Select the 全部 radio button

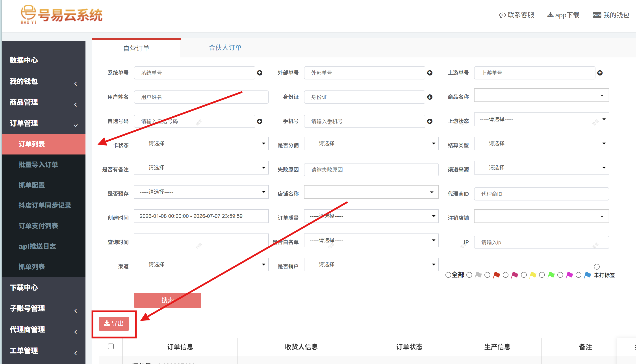(448, 275)
